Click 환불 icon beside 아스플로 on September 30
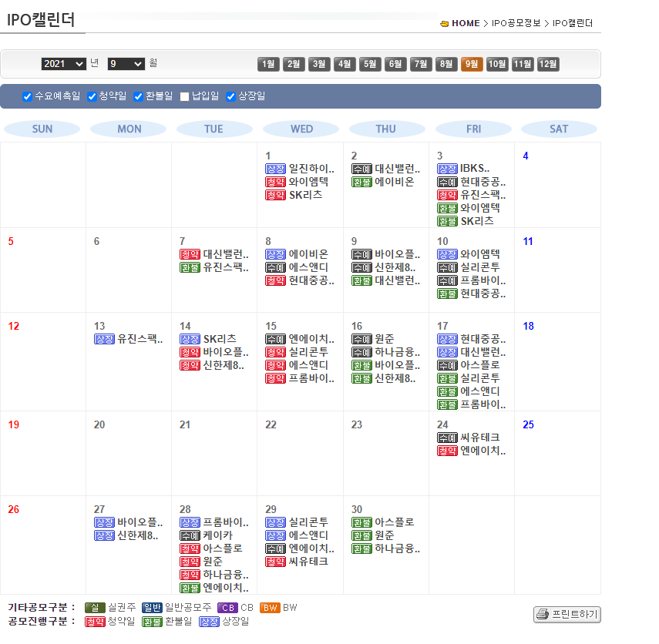 point(361,523)
